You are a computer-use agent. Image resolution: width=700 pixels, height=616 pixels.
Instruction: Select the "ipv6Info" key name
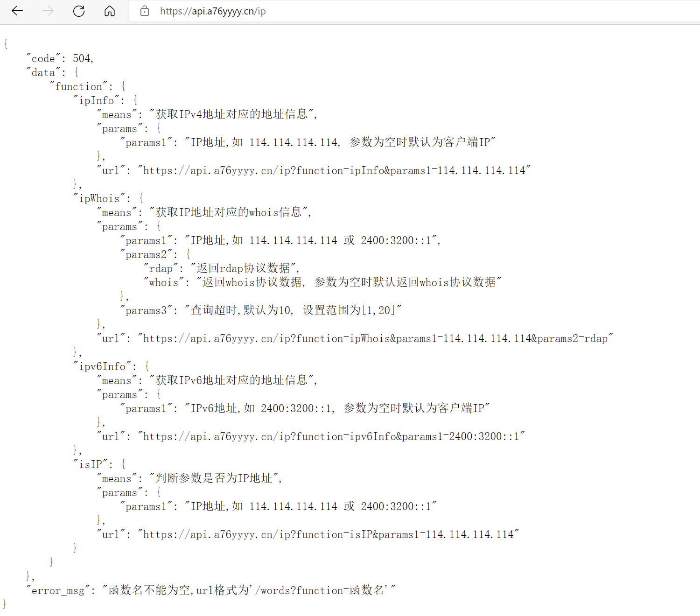click(x=102, y=366)
